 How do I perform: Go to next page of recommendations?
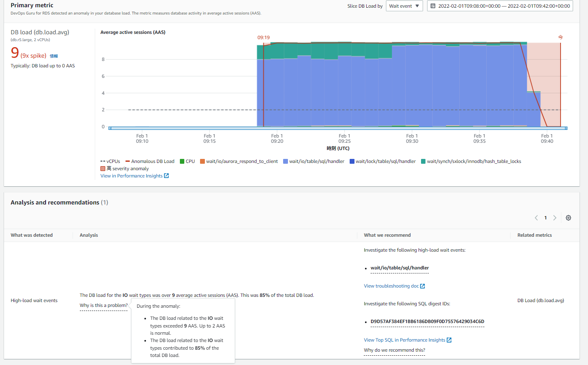tap(555, 218)
